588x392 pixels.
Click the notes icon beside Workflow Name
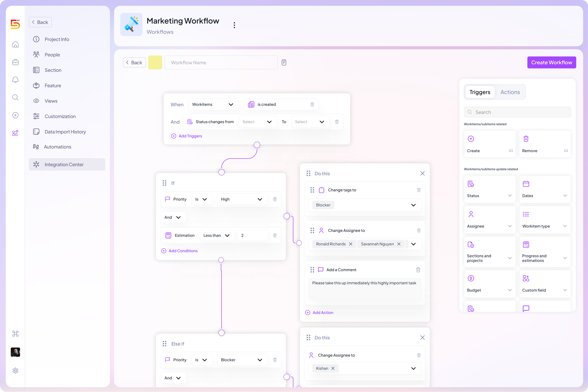(284, 63)
